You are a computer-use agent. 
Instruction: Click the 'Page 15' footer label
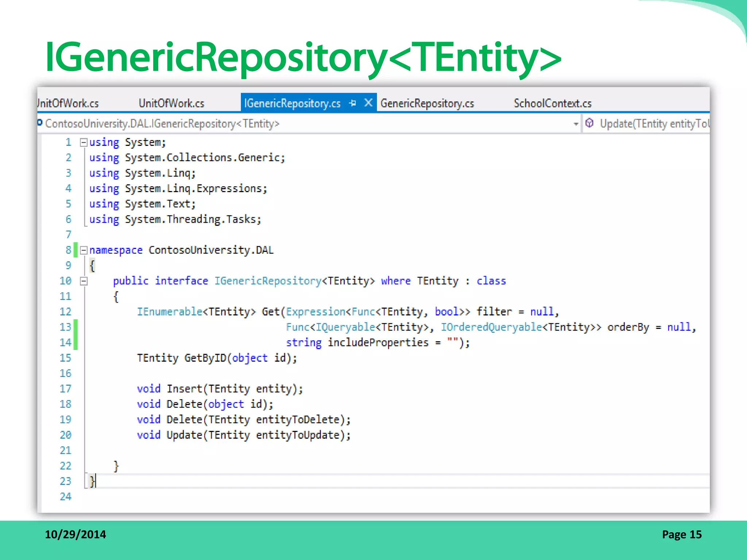pos(682,534)
